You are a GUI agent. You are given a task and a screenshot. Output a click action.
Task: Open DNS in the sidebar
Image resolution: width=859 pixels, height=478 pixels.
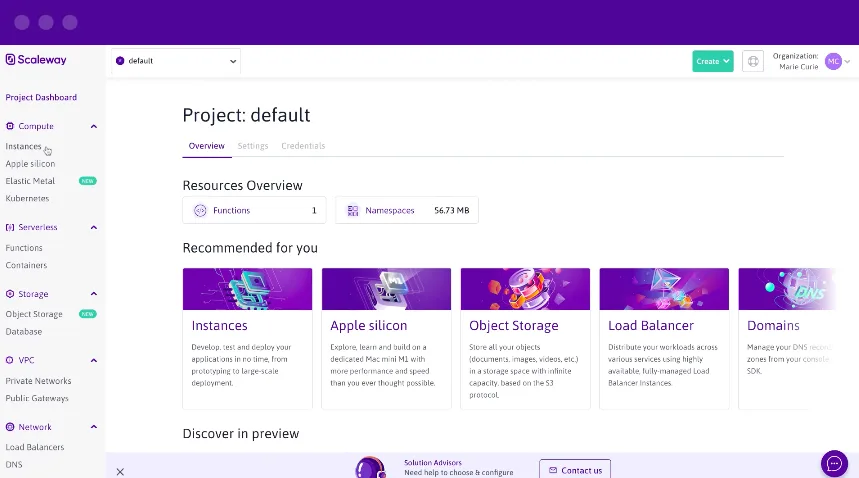14,464
